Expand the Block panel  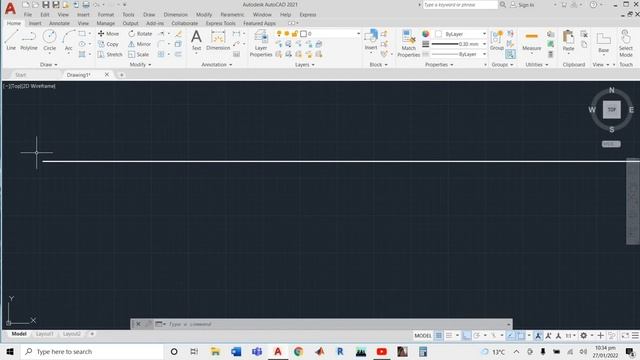tap(378, 64)
